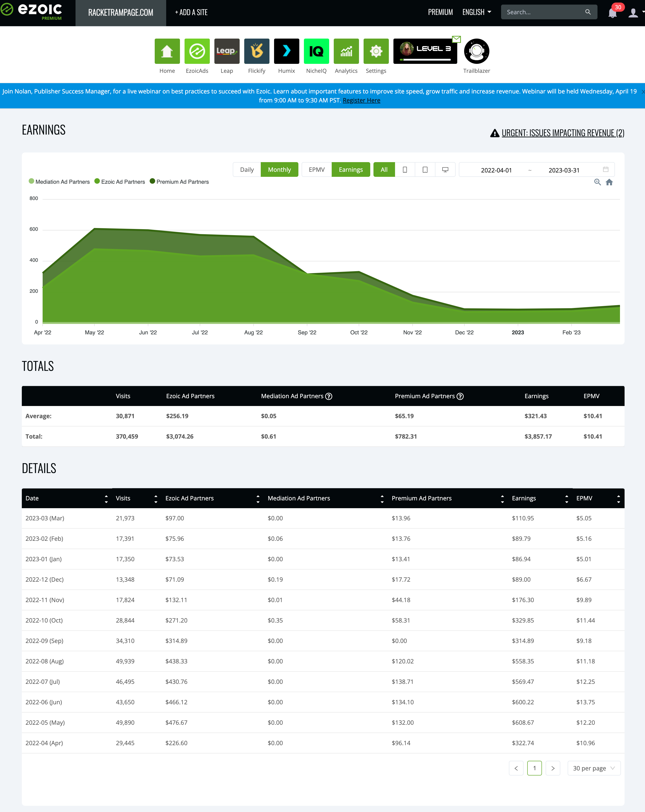Viewport: 645px width, 812px height.
Task: Click the search magnifier icon
Action: click(588, 12)
